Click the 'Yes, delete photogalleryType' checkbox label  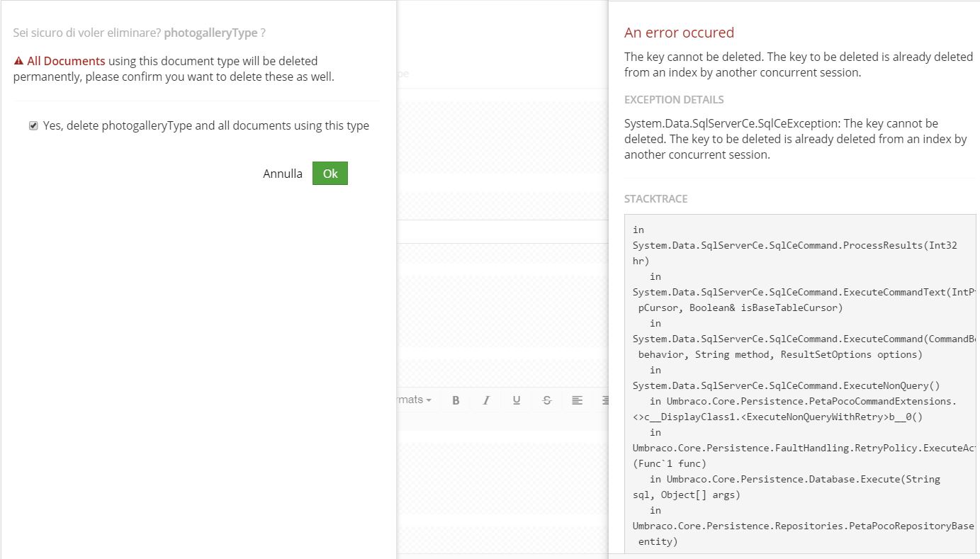coord(205,125)
